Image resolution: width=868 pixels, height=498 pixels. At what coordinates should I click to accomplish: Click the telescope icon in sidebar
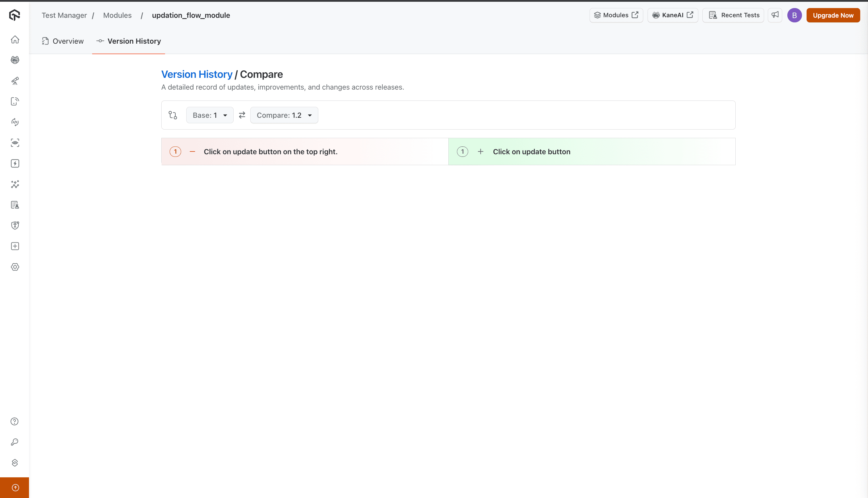15,81
